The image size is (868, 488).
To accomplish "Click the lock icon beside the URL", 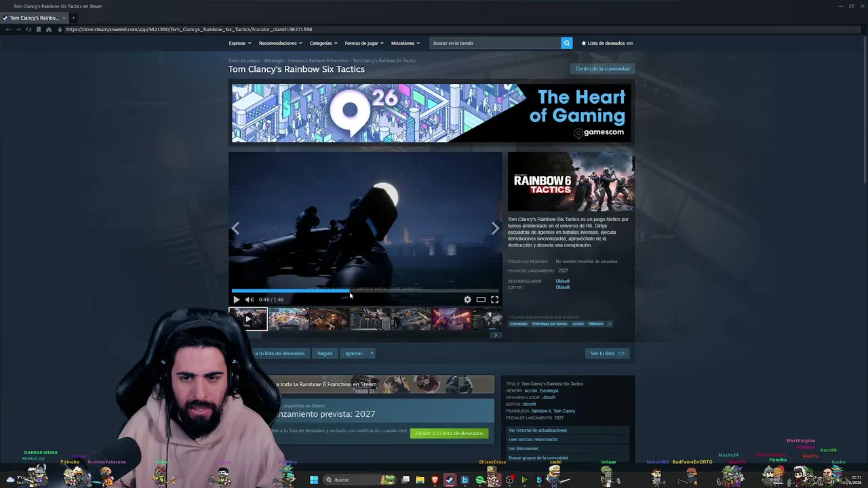I will point(60,29).
